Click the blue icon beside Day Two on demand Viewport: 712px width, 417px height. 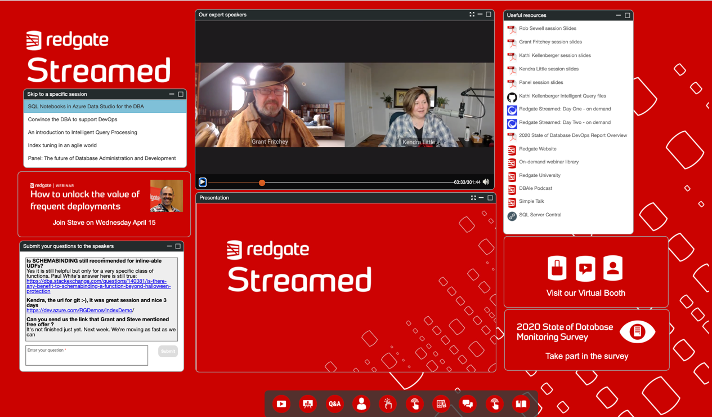click(512, 123)
